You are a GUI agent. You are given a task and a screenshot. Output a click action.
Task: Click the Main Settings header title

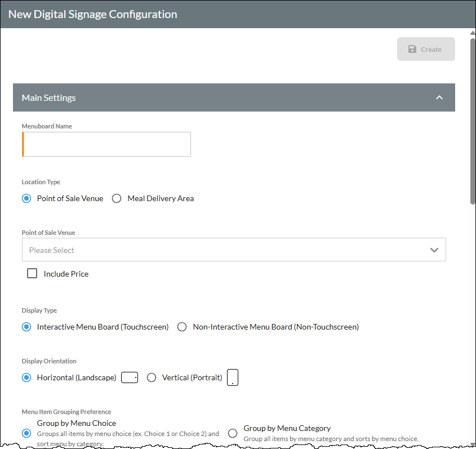48,98
